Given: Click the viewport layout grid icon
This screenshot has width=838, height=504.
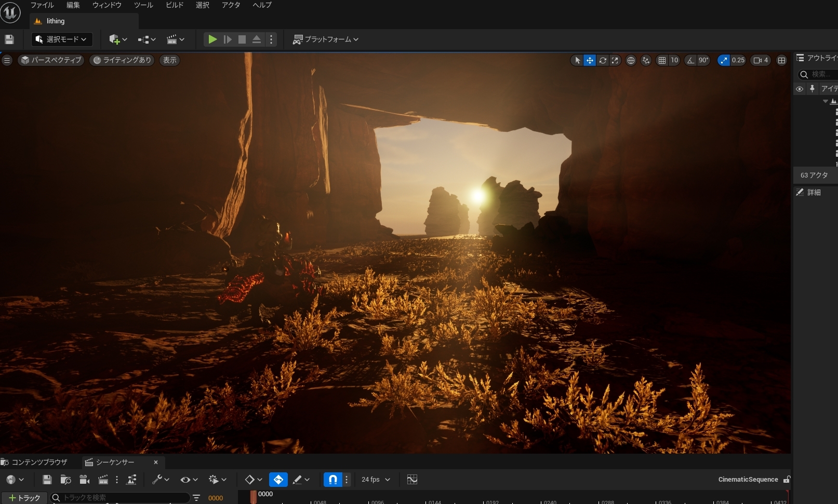Looking at the screenshot, I should (781, 60).
